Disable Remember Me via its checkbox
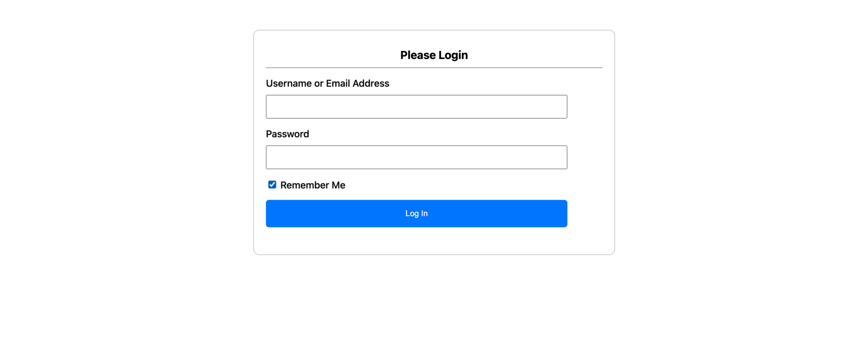Image resolution: width=868 pixels, height=342 pixels. tap(272, 185)
